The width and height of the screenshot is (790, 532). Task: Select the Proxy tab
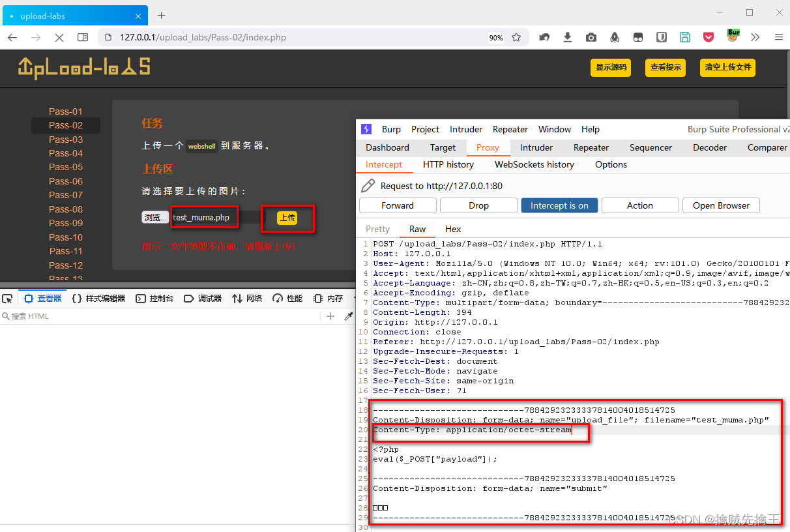488,147
